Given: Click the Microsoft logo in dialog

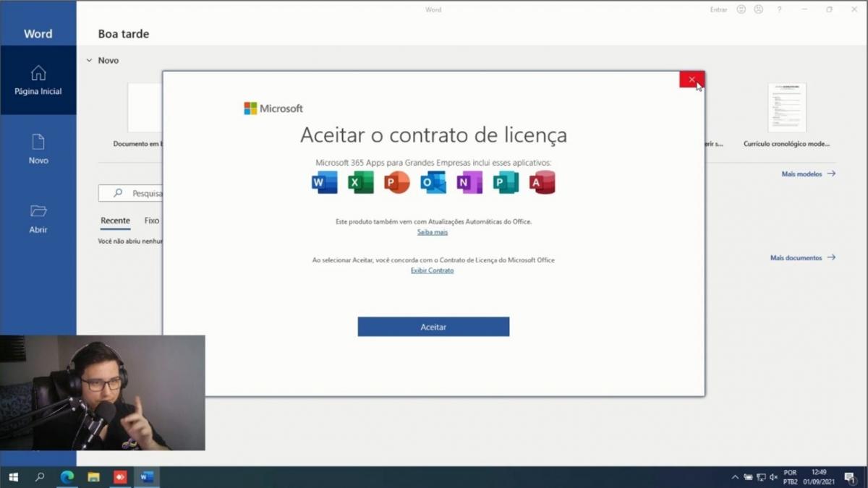Looking at the screenshot, I should 273,108.
